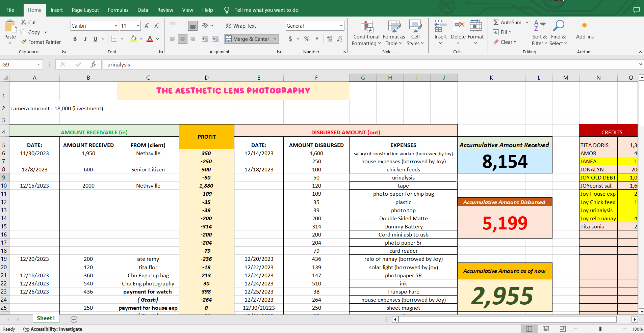
Task: Toggle middle vertical alignment
Action: tap(183, 26)
